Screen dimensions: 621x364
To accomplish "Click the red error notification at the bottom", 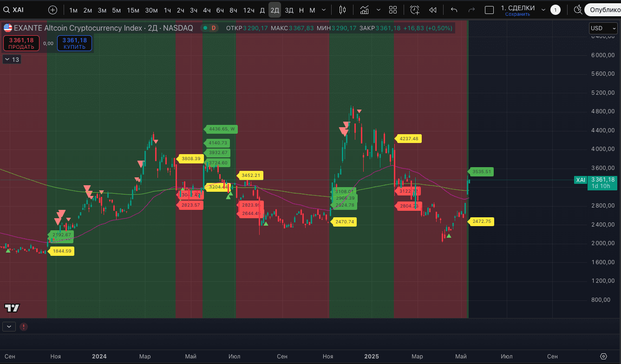I will pos(23,327).
